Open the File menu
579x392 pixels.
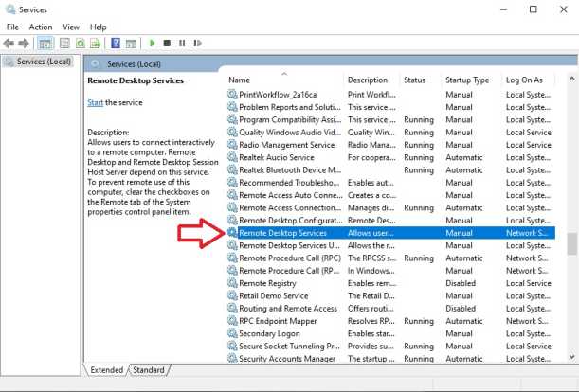click(x=12, y=27)
